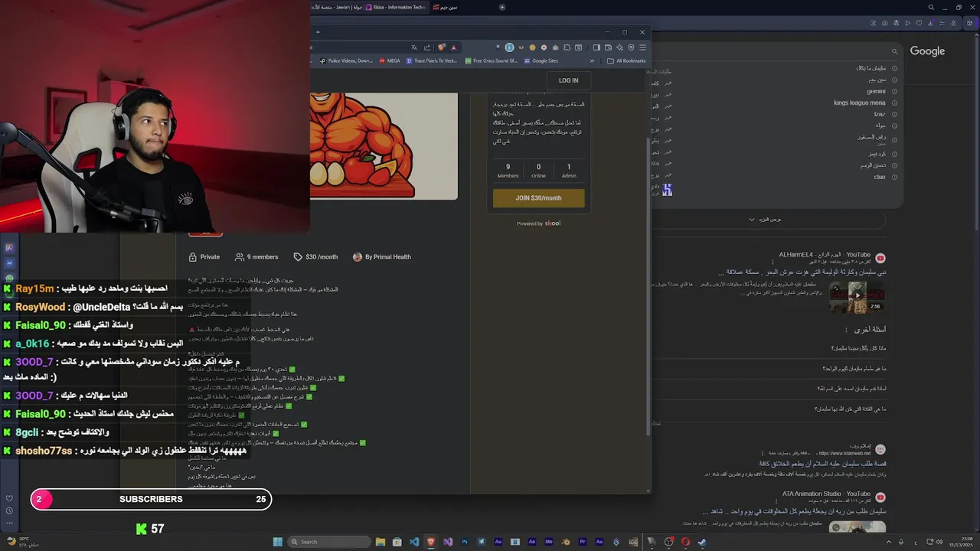Image resolution: width=980 pixels, height=551 pixels.
Task: Click the $30 /month price tag label
Action: [x=315, y=257]
